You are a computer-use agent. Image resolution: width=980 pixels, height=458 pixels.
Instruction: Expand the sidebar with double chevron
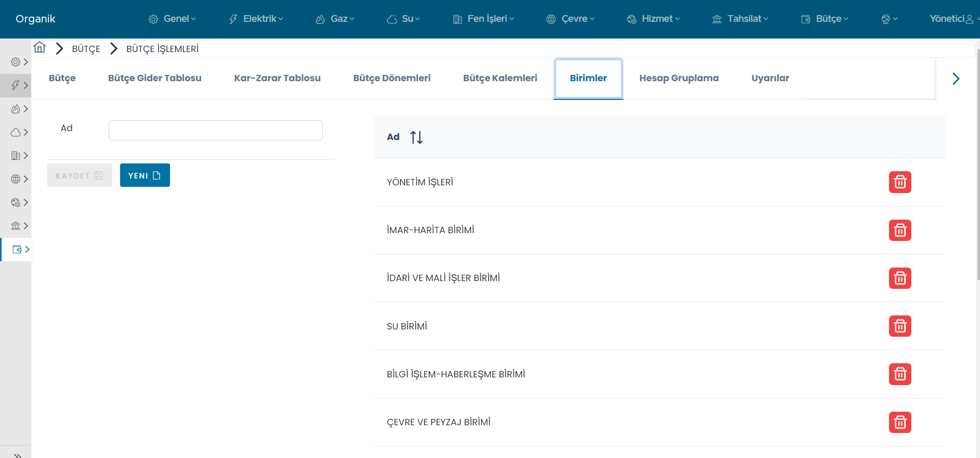17,455
